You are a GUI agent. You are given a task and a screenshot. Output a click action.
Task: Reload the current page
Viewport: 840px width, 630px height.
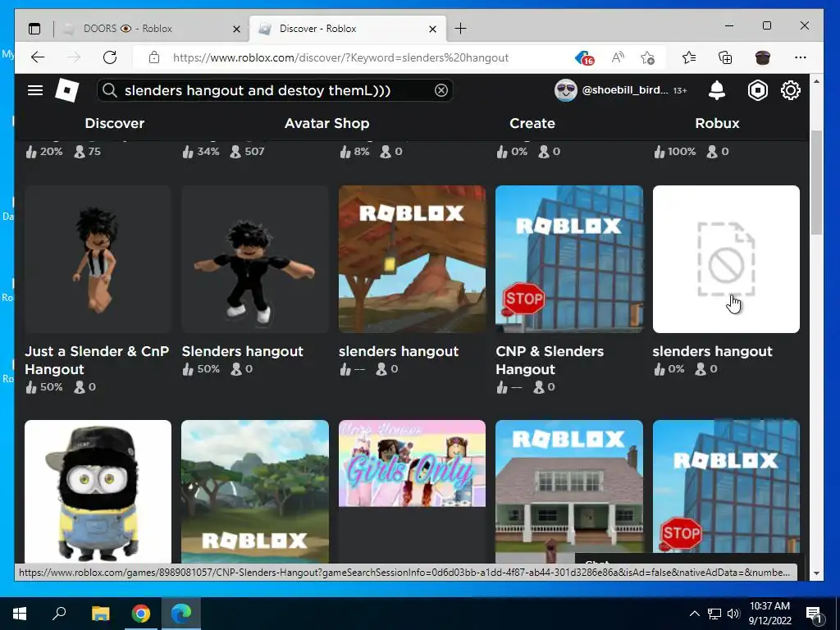pos(110,57)
